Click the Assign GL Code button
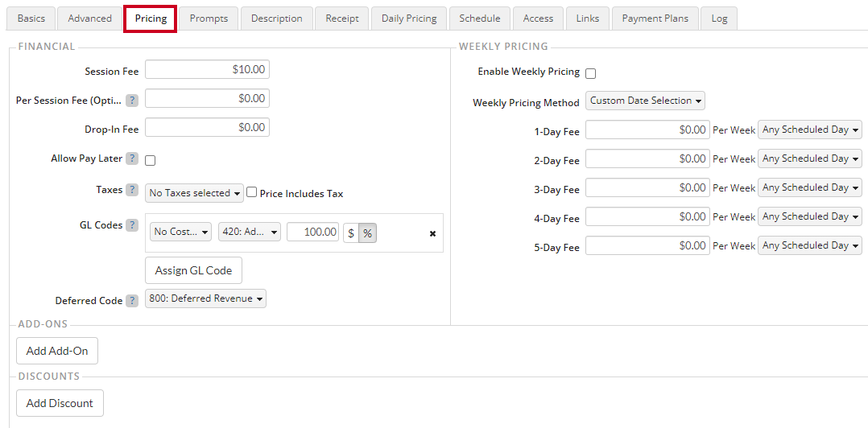Viewport: 868px width, 428px height. tap(193, 270)
